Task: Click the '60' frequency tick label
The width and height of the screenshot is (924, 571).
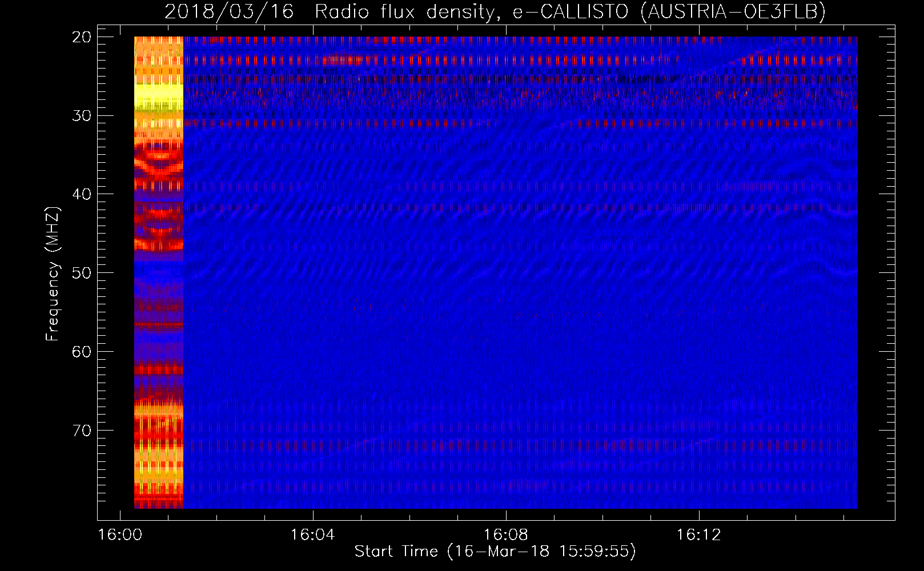Action: 82,352
